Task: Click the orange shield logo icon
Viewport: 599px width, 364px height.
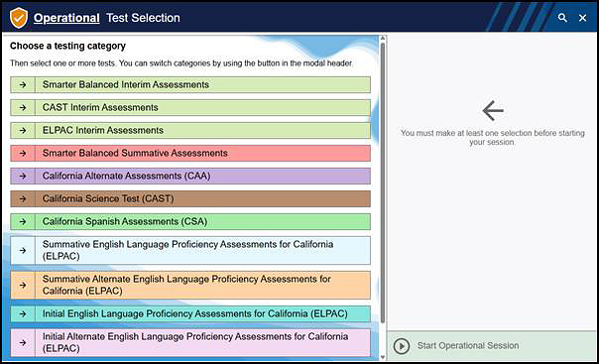Action: (x=19, y=18)
